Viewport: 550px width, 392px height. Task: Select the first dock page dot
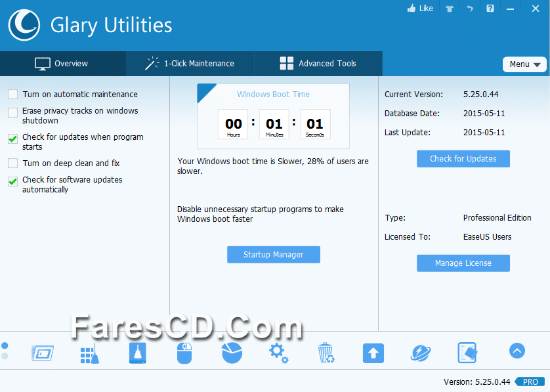[5, 345]
